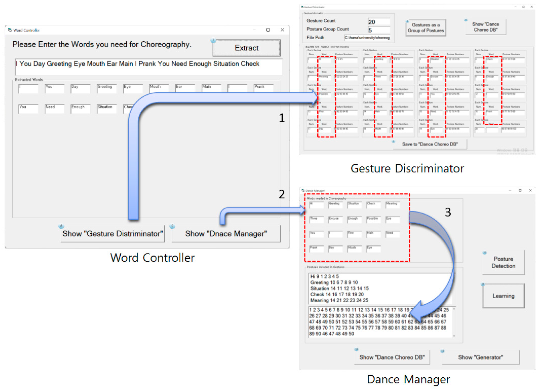Click the Posture Group Count field
This screenshot has height=392, width=539.
pyautogui.click(x=379, y=30)
